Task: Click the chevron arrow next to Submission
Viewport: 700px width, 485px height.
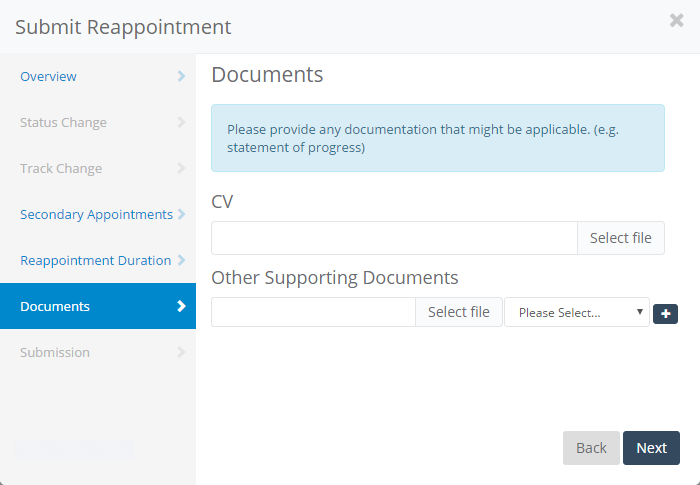Action: [x=181, y=352]
